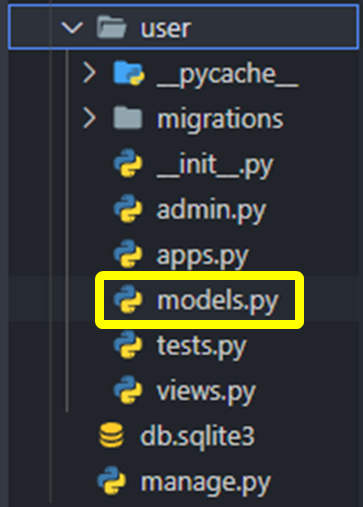363x507 pixels.
Task: Select the __pycache__ folder name
Action: (227, 76)
